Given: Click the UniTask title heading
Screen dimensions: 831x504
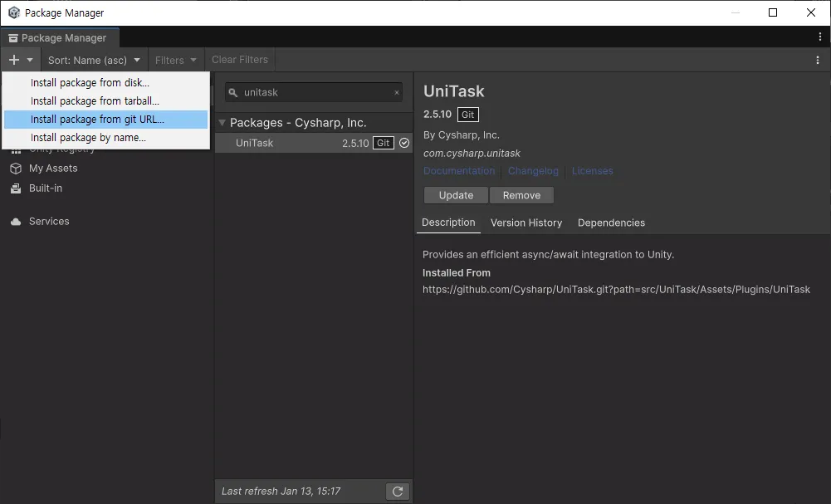Looking at the screenshot, I should [x=453, y=91].
